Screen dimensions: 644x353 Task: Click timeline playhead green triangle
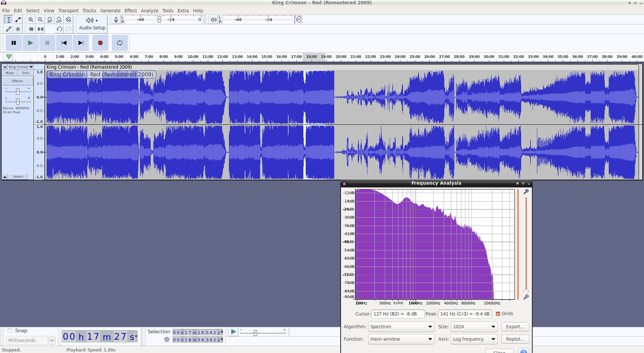point(9,57)
